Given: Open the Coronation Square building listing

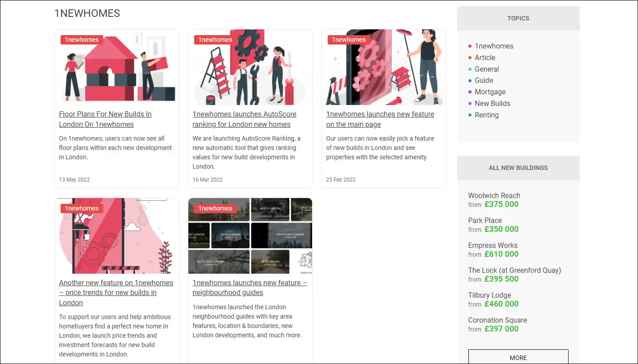Looking at the screenshot, I should tap(497, 320).
